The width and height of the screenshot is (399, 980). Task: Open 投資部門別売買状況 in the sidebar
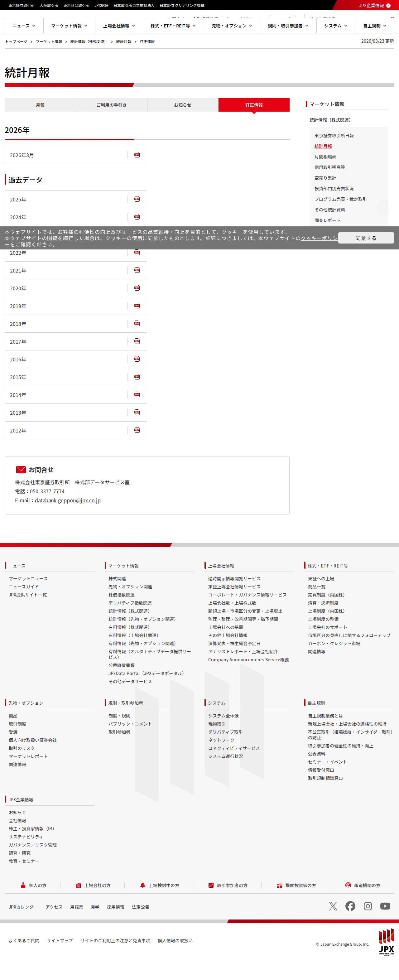coord(334,189)
